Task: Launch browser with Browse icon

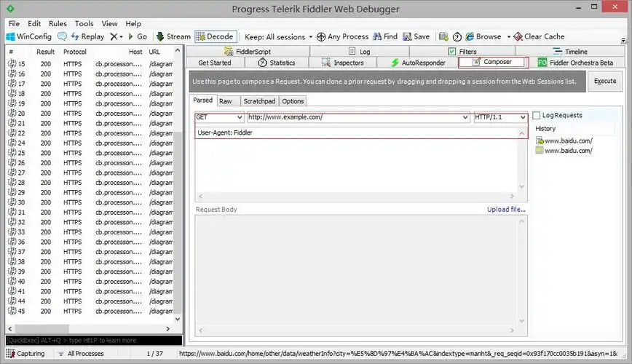Action: pos(483,36)
